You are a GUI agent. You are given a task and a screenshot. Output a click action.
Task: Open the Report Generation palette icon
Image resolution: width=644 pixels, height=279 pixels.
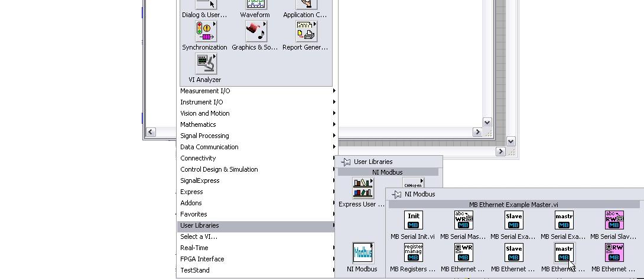coord(307,31)
